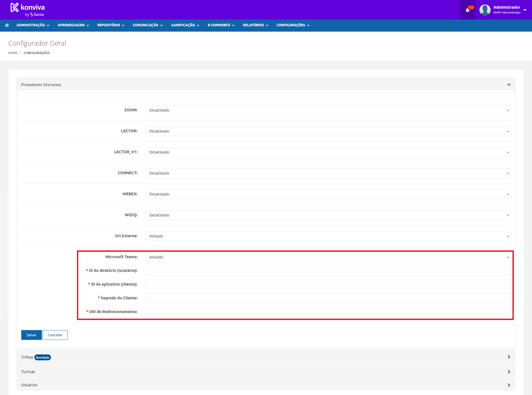Focus the ID do diretório (locatário) field
Viewport: 532px width, 395px height.
(x=328, y=271)
